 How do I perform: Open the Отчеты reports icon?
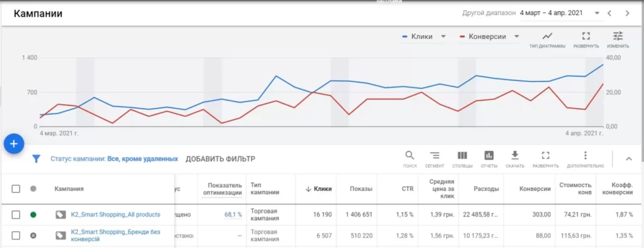point(489,155)
